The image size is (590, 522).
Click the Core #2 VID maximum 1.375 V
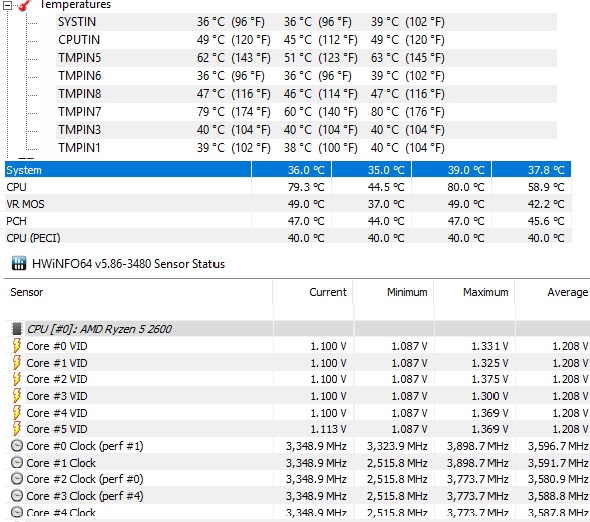tap(490, 379)
